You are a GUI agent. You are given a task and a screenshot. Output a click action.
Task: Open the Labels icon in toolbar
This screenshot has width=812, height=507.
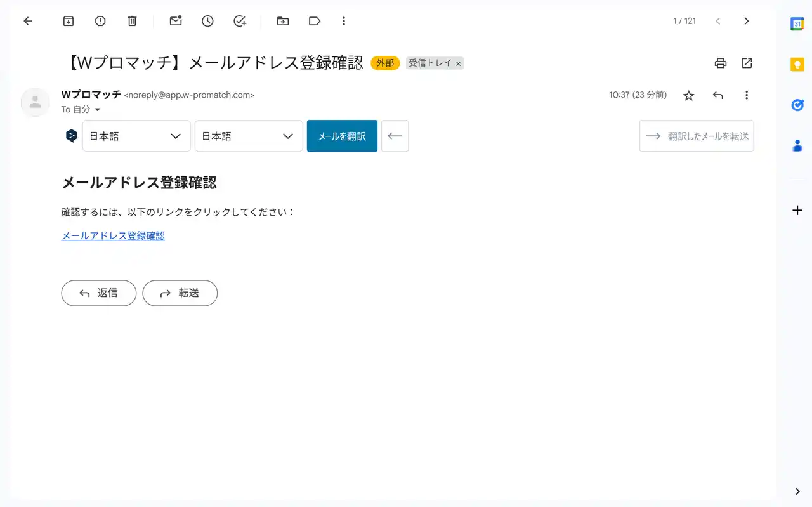coord(314,21)
